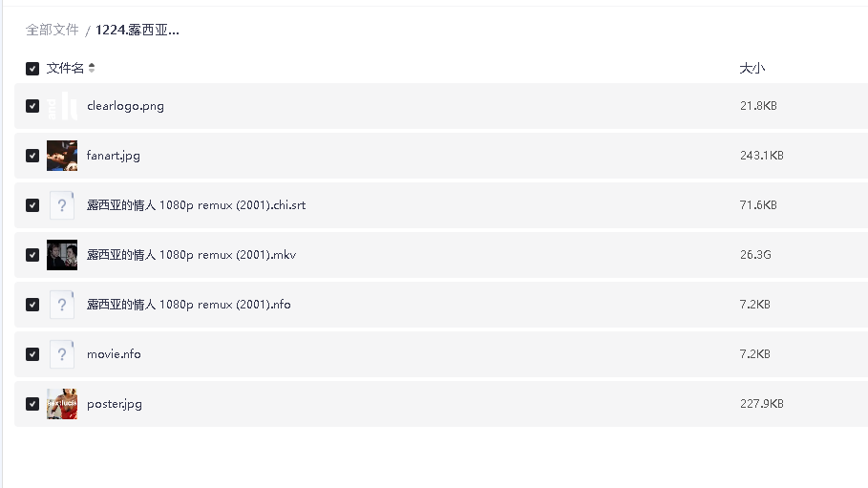Click the unknown-file icon for the .chi.srt subtitle
868x488 pixels.
[62, 205]
